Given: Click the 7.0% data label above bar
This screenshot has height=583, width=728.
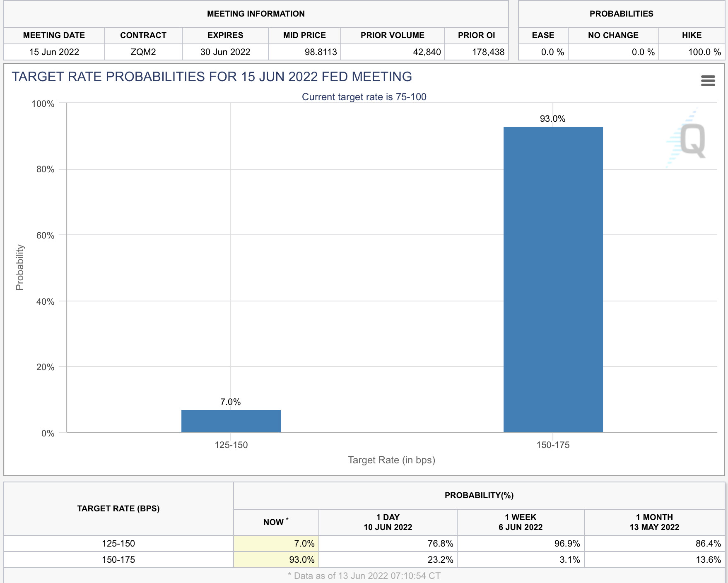Looking at the screenshot, I should pos(230,402).
